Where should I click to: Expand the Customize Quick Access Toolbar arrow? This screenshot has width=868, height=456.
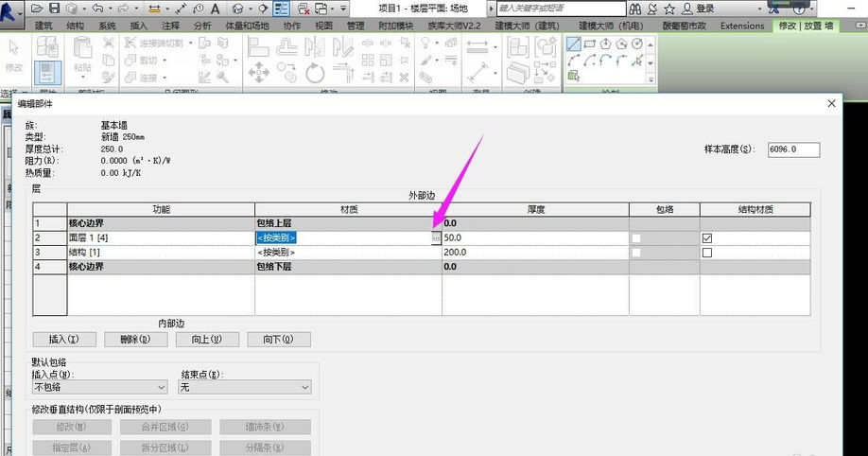[343, 9]
